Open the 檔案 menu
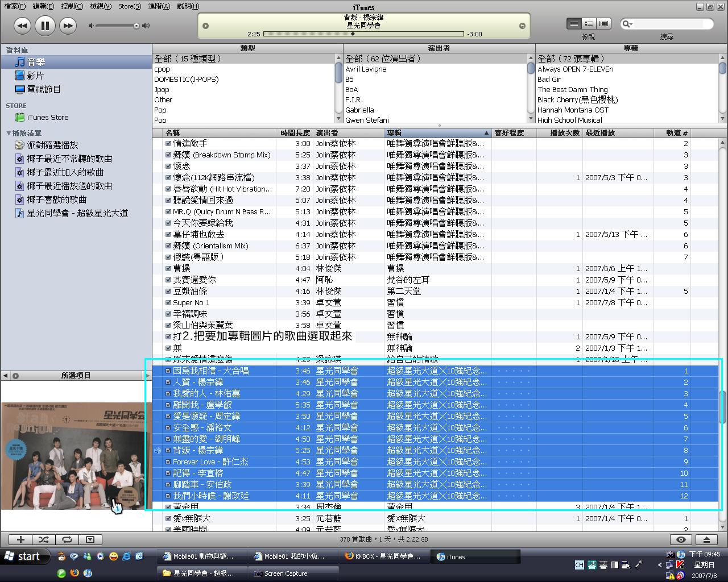728x582 pixels. pyautogui.click(x=15, y=6)
